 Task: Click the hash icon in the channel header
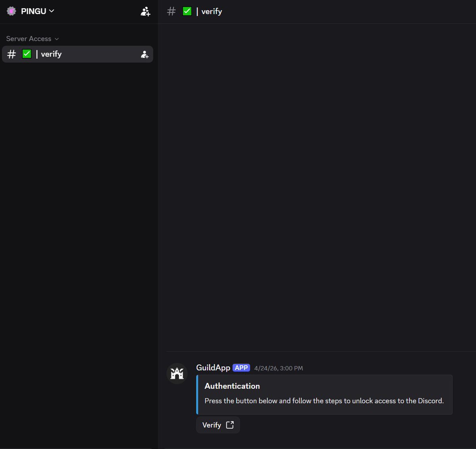(171, 12)
